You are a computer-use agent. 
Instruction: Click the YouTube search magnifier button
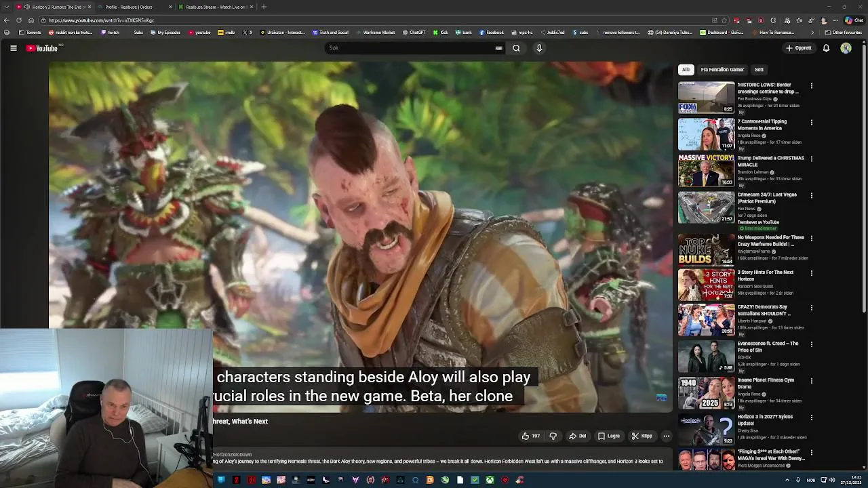pos(516,48)
